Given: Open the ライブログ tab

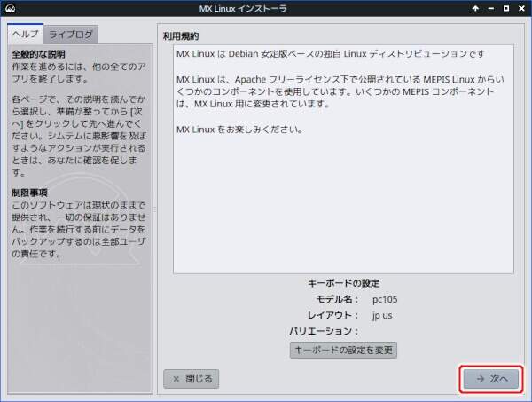Looking at the screenshot, I should (71, 34).
